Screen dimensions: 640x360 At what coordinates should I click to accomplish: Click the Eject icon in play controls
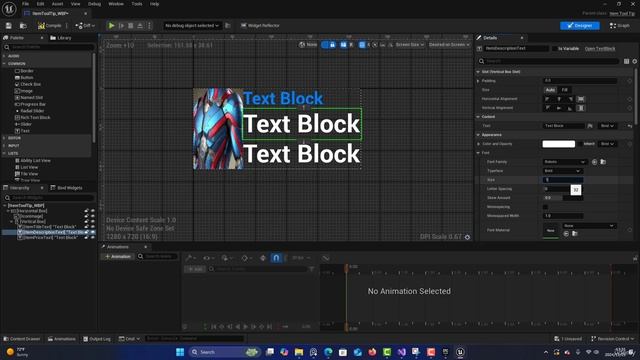(140, 26)
